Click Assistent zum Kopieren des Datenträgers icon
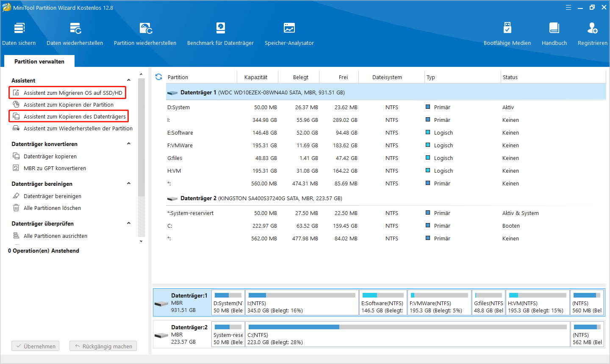 [16, 116]
